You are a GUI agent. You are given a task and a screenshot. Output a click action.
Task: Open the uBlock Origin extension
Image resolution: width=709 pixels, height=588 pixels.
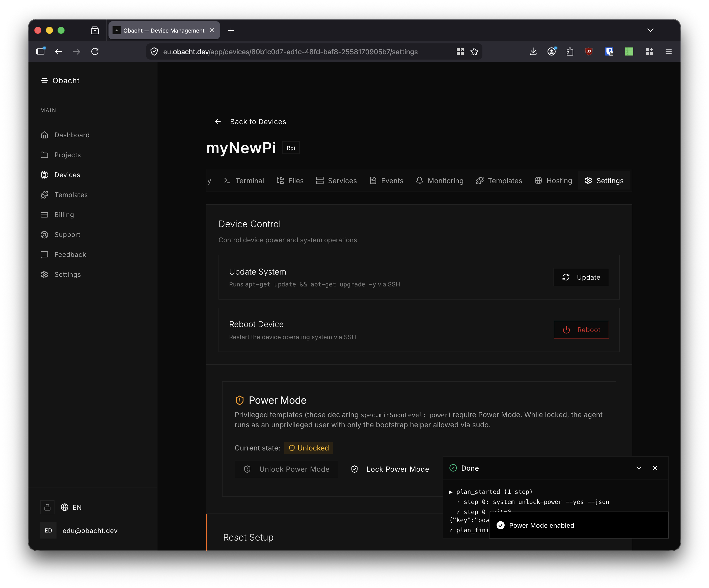click(589, 51)
